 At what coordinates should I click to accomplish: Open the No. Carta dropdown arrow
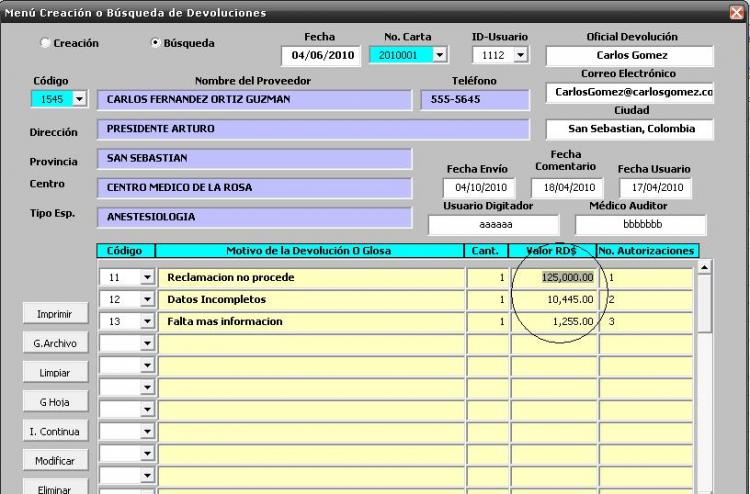[x=440, y=55]
